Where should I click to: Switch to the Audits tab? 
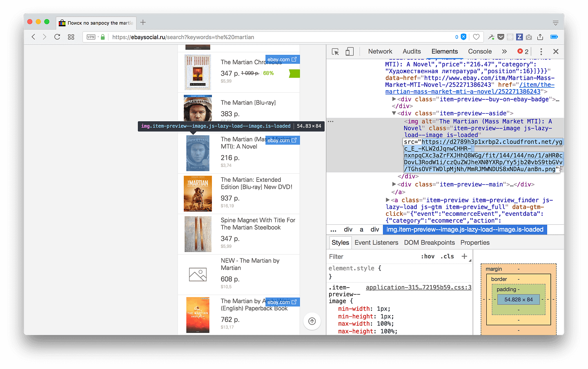point(412,51)
